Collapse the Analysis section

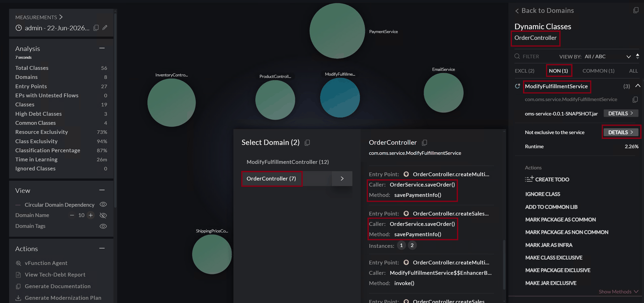(x=102, y=48)
